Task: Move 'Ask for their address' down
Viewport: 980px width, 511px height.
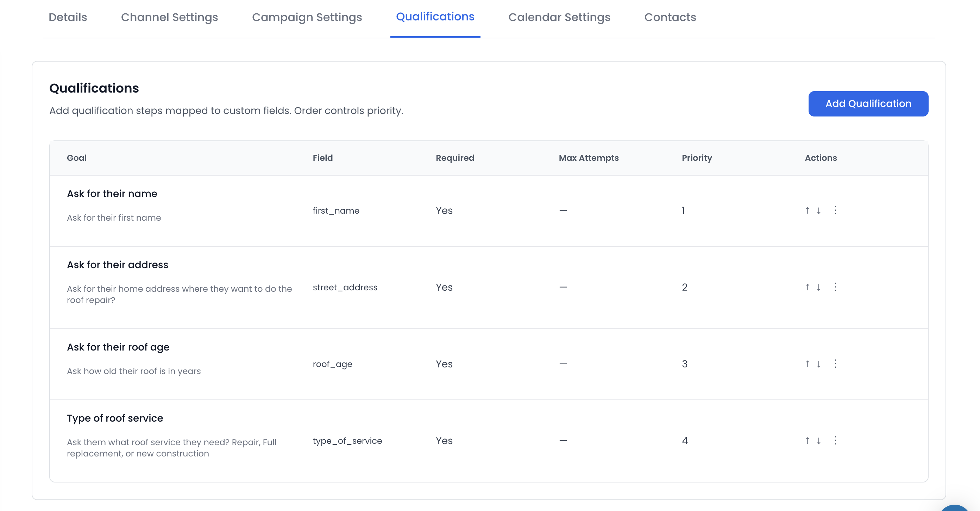Action: point(818,287)
